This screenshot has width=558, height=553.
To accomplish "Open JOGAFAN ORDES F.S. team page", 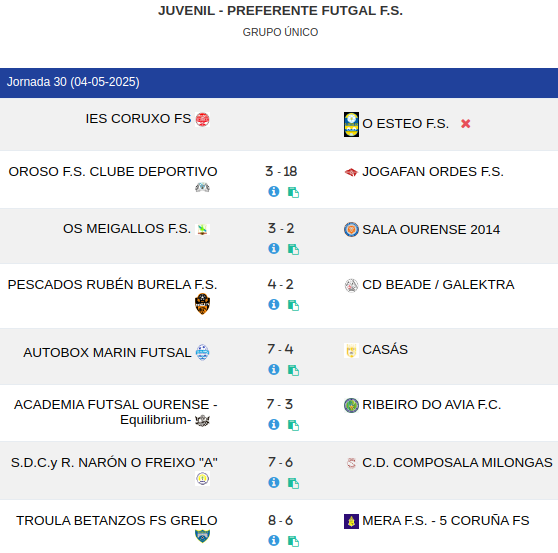I will [433, 172].
